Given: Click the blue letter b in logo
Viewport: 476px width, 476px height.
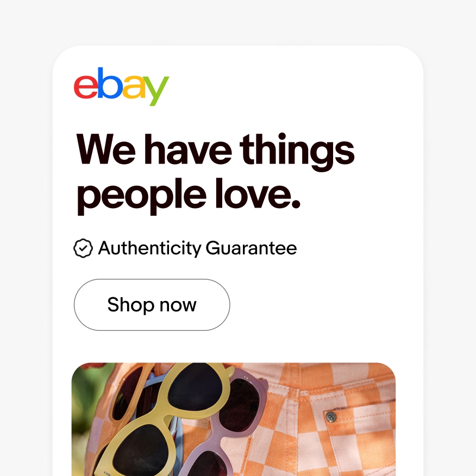Looking at the screenshot, I should tap(109, 83).
